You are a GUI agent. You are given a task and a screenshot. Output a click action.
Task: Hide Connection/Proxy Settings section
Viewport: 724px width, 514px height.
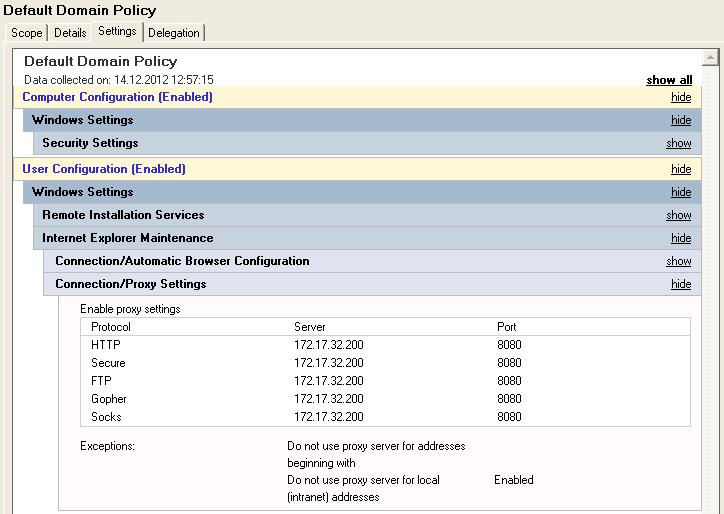pyautogui.click(x=681, y=284)
